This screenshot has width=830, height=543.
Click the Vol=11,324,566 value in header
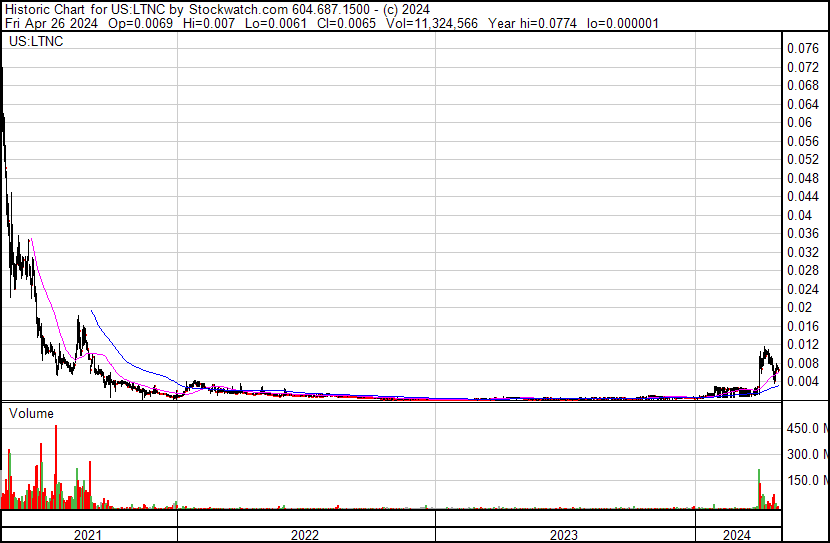coord(431,23)
